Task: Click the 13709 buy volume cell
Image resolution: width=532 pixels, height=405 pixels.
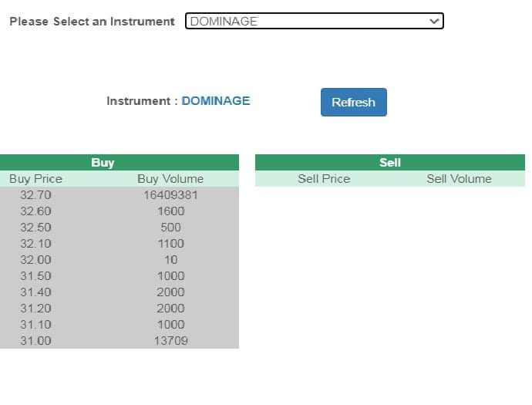Action: click(x=170, y=341)
